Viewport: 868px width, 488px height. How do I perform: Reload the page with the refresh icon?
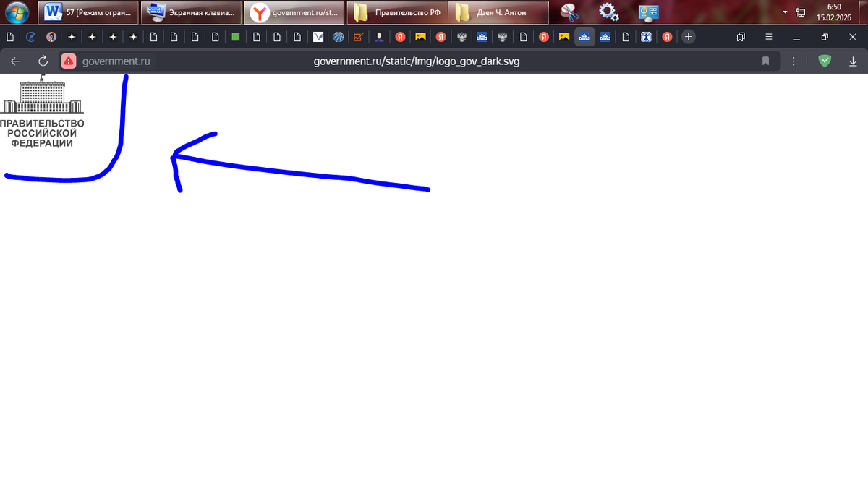43,61
